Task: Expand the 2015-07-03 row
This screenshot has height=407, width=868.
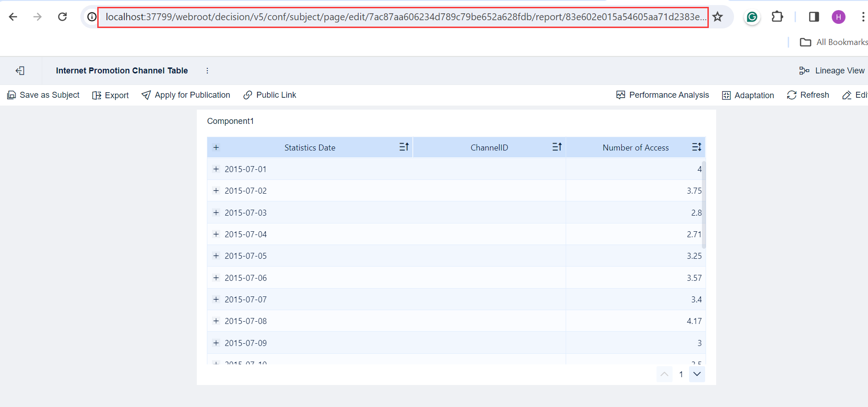Action: tap(216, 212)
